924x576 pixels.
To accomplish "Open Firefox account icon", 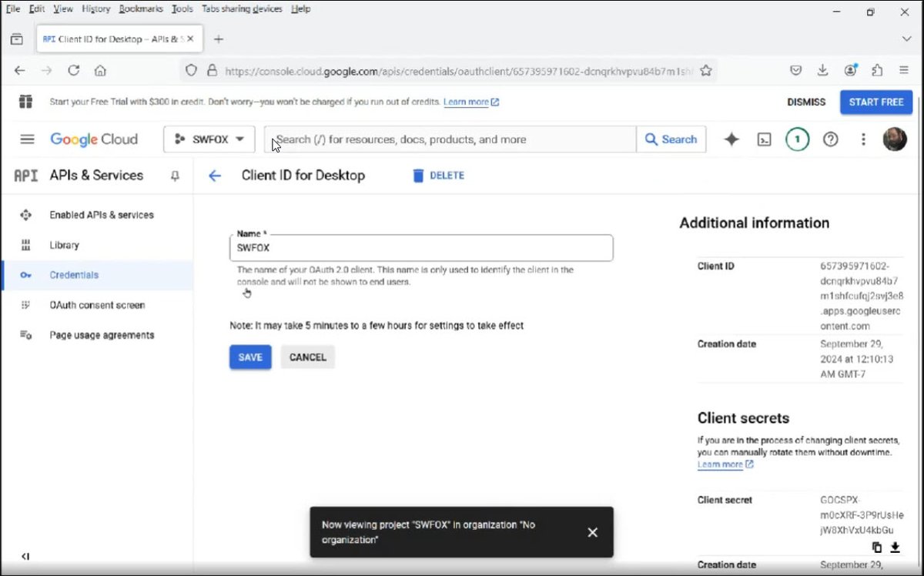I will point(851,70).
